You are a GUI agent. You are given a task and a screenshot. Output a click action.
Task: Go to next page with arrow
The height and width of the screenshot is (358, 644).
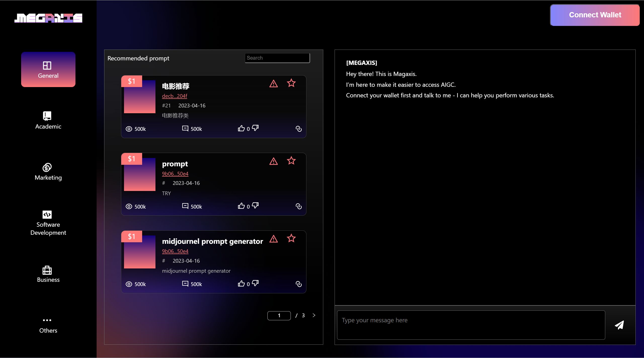click(314, 315)
